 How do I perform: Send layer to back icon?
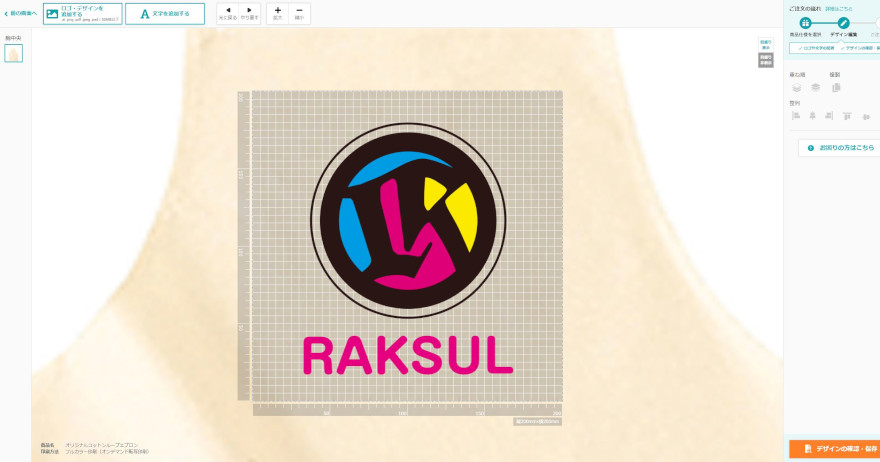pyautogui.click(x=815, y=88)
